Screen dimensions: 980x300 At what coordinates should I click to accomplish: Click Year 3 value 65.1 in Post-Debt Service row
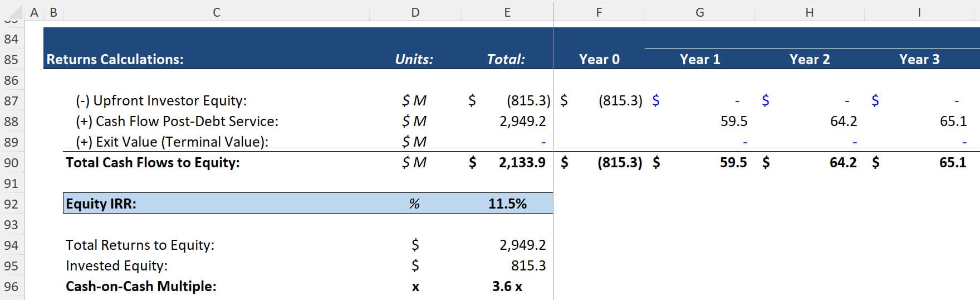tap(953, 122)
